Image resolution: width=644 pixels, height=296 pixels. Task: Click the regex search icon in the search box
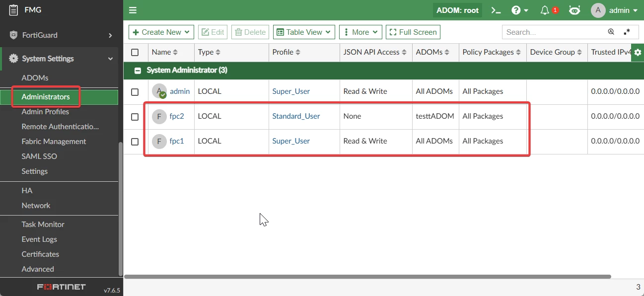click(x=627, y=32)
